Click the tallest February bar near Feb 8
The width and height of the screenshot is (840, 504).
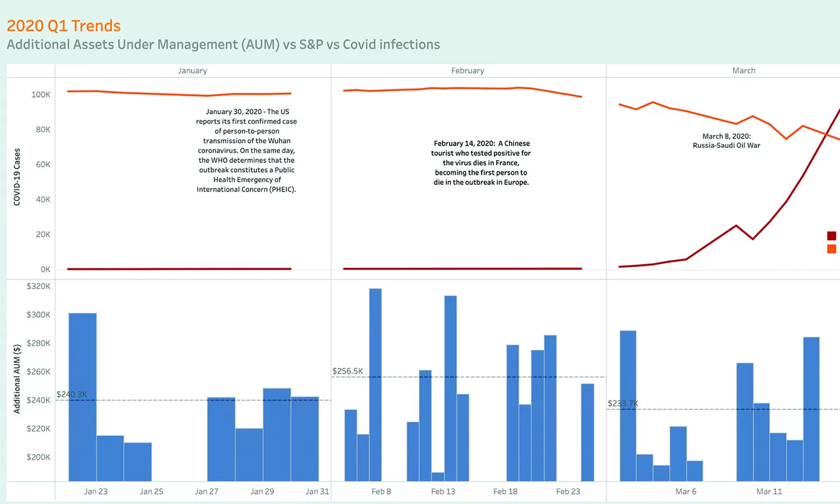375,385
